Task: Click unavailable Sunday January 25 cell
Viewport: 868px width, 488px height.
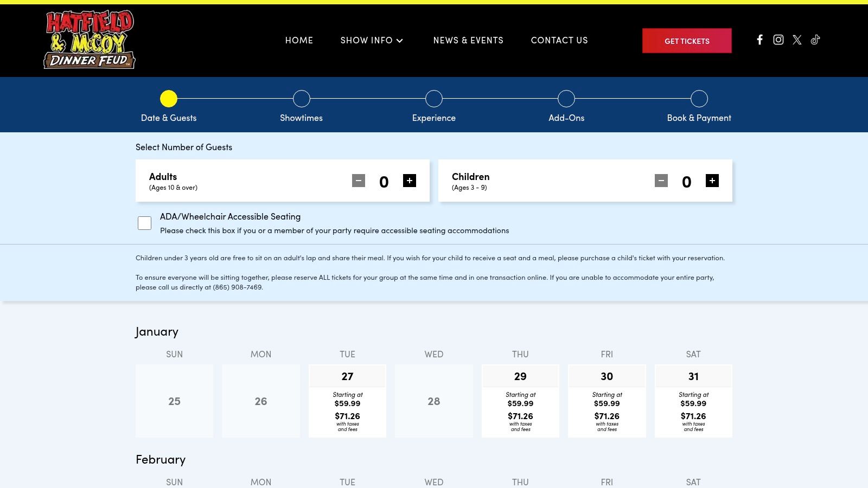Action: pos(174,401)
